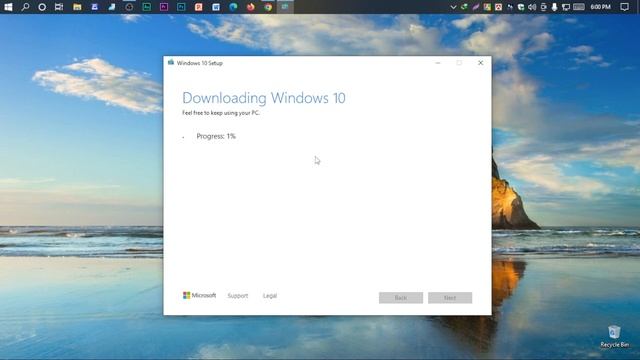640x360 pixels.
Task: Select the Windows 10 Setup taskbar button
Action: tap(285, 7)
